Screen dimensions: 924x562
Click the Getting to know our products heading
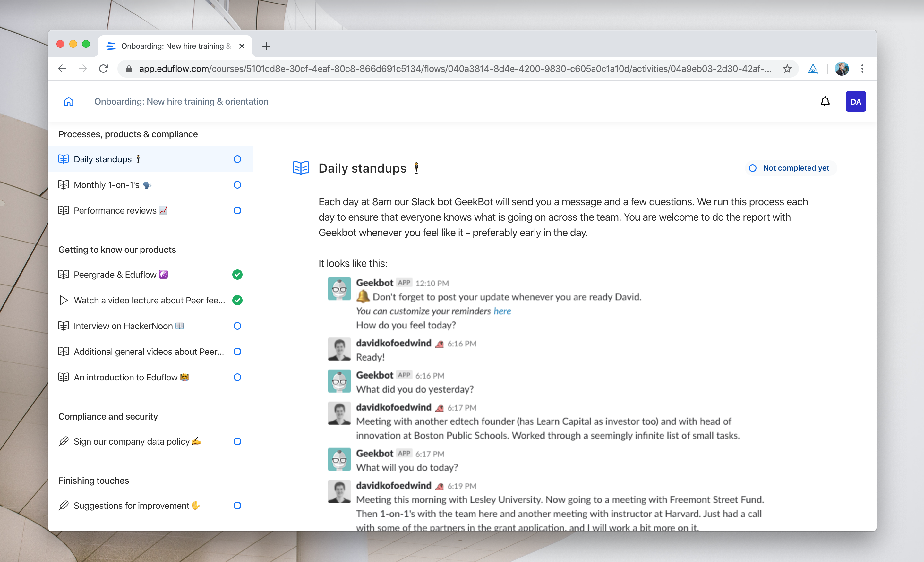pos(117,250)
